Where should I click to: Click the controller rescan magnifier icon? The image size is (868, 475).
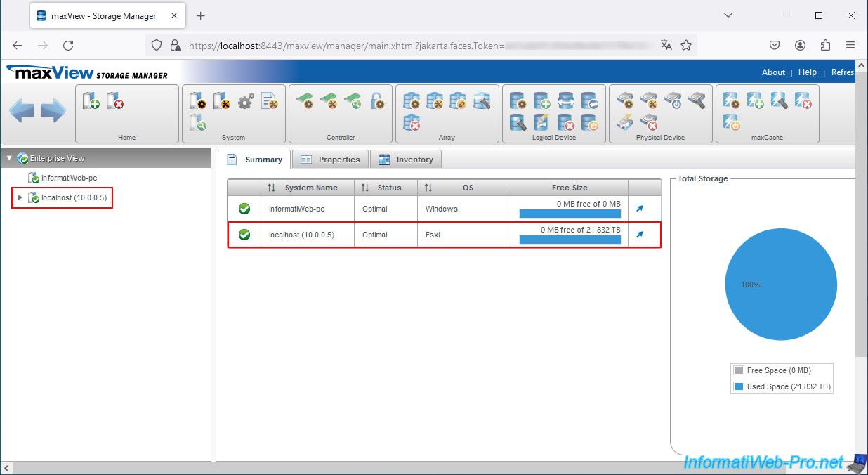pyautogui.click(x=353, y=101)
